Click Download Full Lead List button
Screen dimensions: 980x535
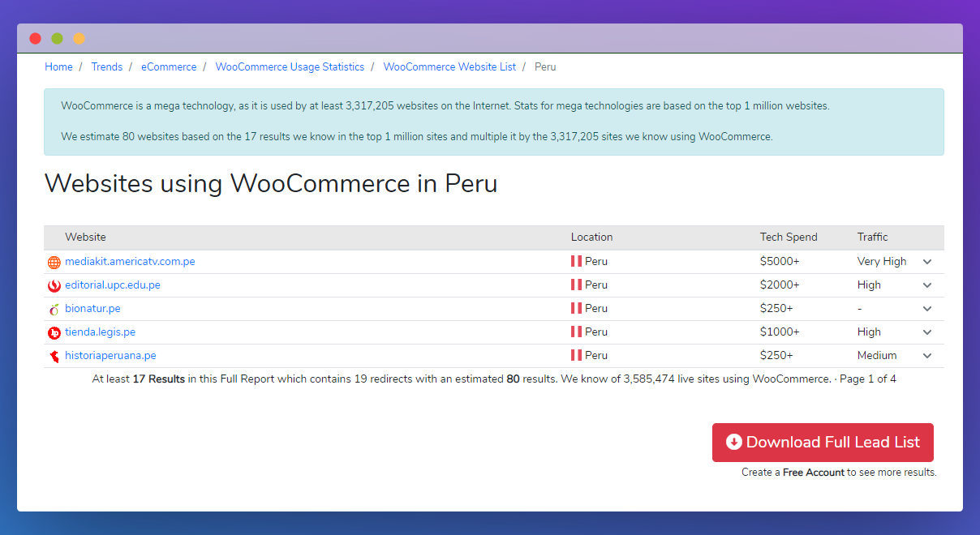point(823,443)
